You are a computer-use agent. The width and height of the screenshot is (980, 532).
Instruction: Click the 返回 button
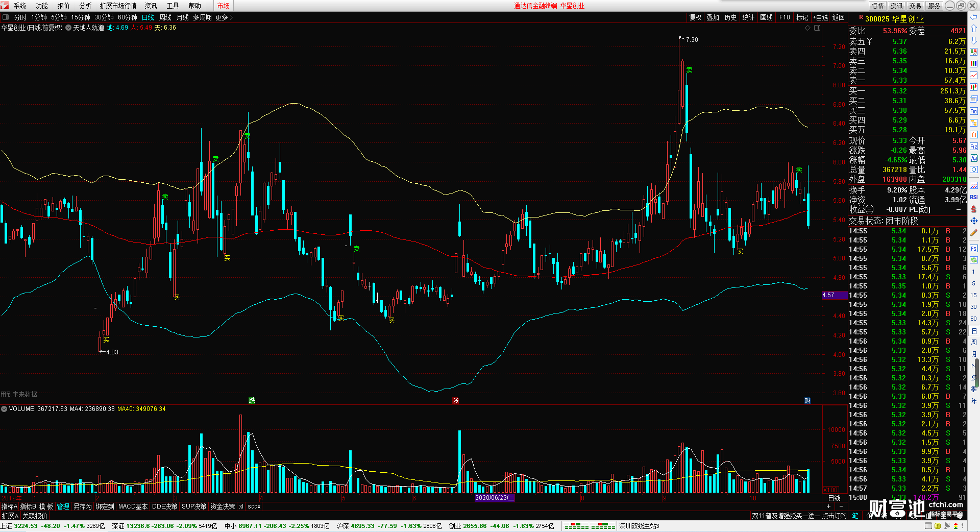tap(839, 17)
